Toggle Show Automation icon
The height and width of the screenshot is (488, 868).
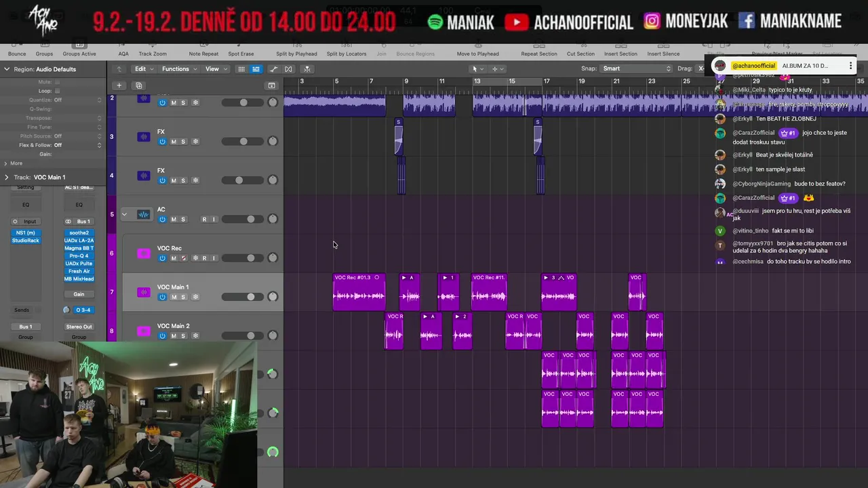(x=273, y=69)
